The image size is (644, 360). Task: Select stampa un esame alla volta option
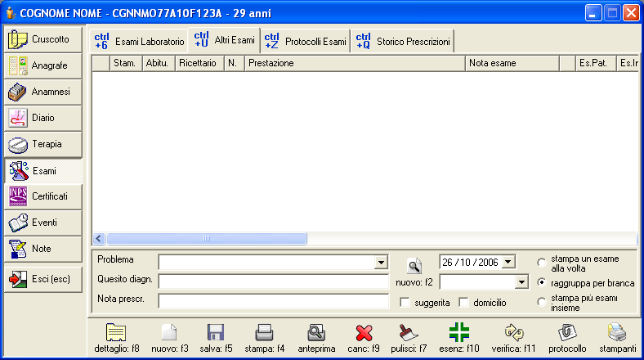(x=542, y=263)
